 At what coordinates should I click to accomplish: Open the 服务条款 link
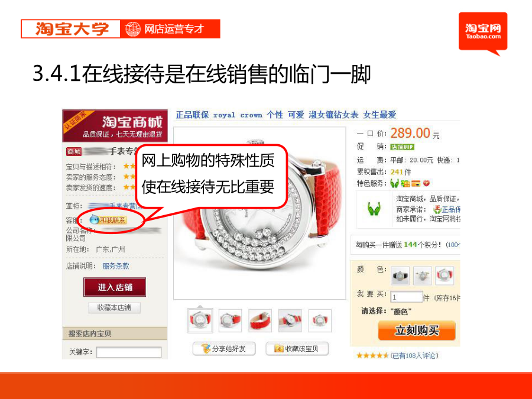116,266
